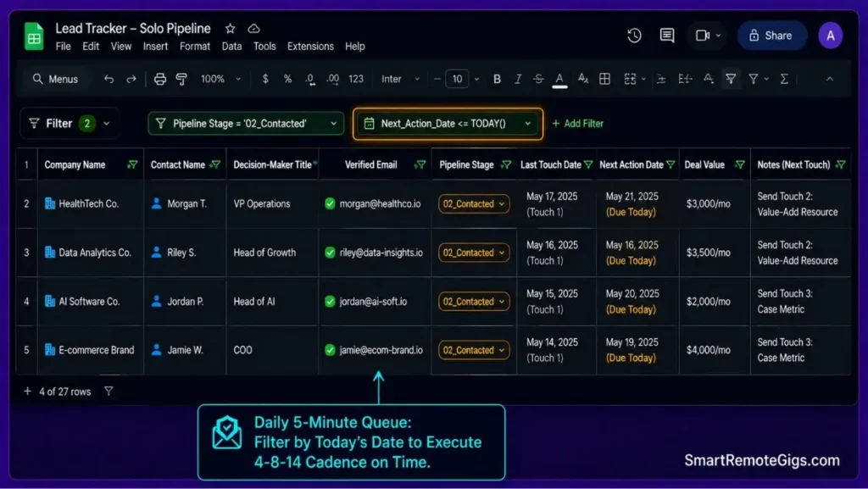Open the View menu
This screenshot has height=489, width=868.
coord(121,47)
